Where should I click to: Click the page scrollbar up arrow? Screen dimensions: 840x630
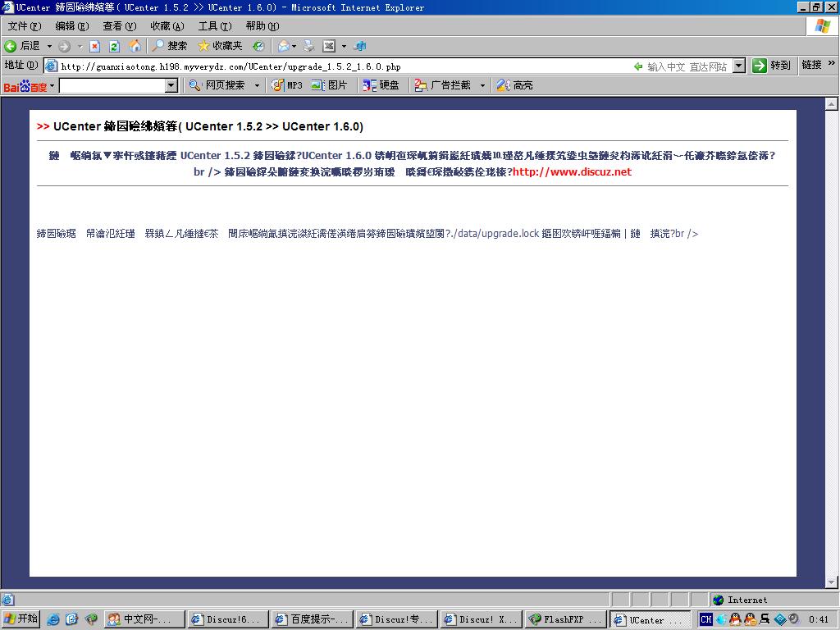click(832, 104)
